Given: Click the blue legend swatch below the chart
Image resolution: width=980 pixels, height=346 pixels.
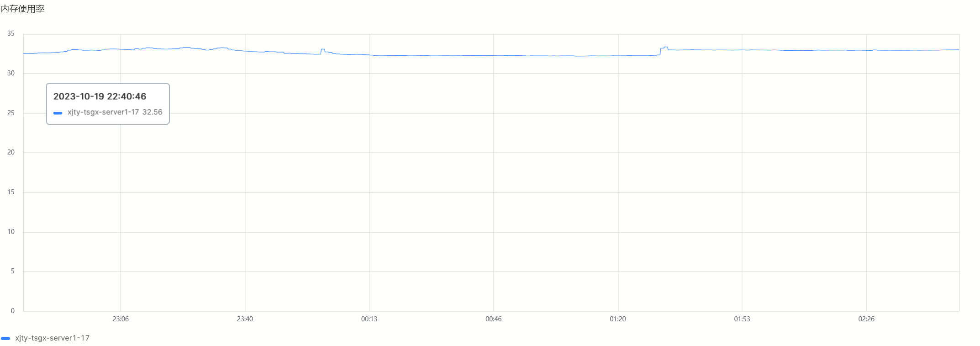Looking at the screenshot, I should coord(5,338).
